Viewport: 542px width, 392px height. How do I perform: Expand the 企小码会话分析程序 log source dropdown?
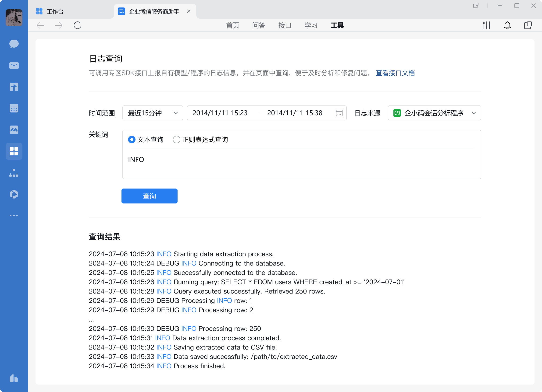(x=434, y=113)
